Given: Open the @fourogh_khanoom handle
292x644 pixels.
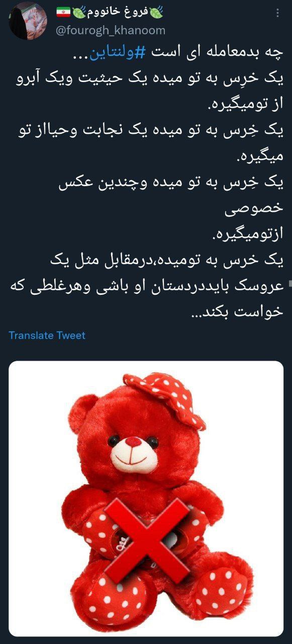Looking at the screenshot, I should coord(110,30).
